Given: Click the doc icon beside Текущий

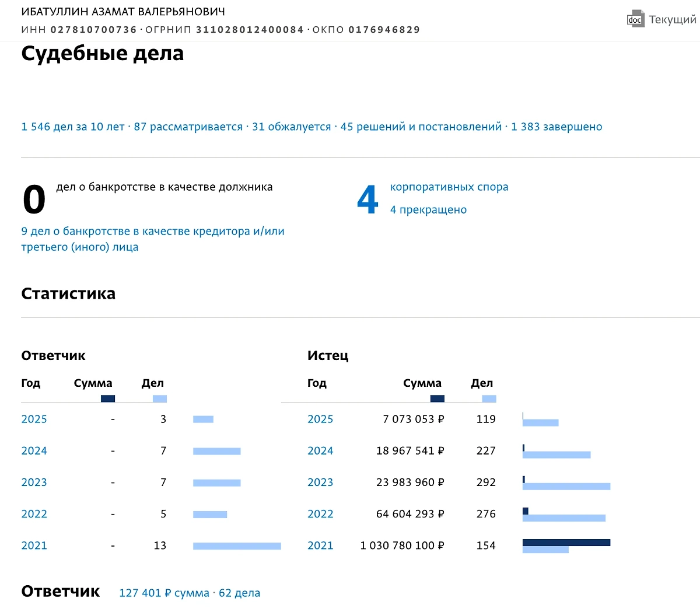Looking at the screenshot, I should tap(635, 19).
